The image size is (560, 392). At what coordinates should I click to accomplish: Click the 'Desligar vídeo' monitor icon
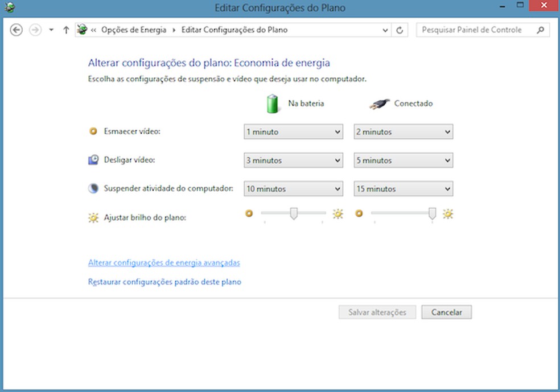(93, 159)
